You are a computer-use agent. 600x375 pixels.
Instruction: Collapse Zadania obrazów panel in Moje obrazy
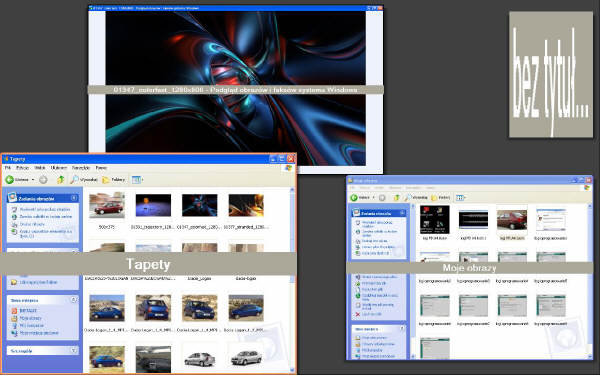402,213
